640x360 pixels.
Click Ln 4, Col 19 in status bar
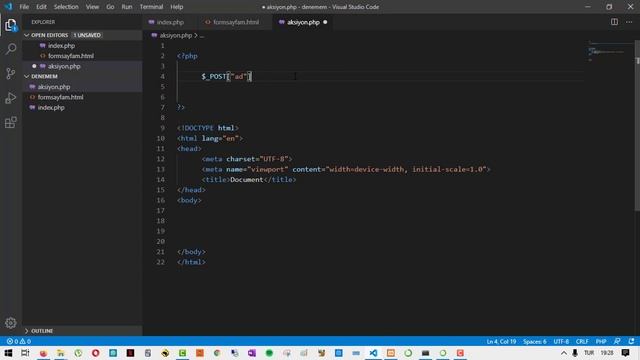[501, 341]
